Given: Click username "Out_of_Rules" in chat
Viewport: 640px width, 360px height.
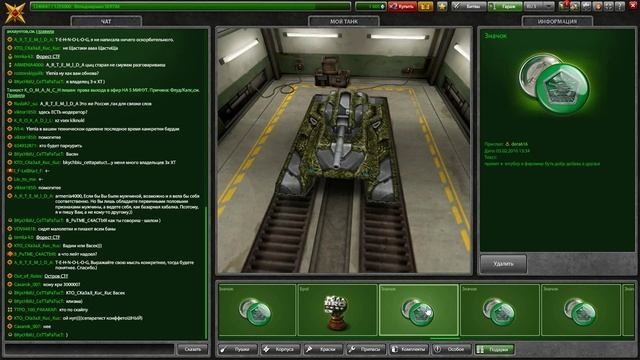Looking at the screenshot, I should click(28, 276).
